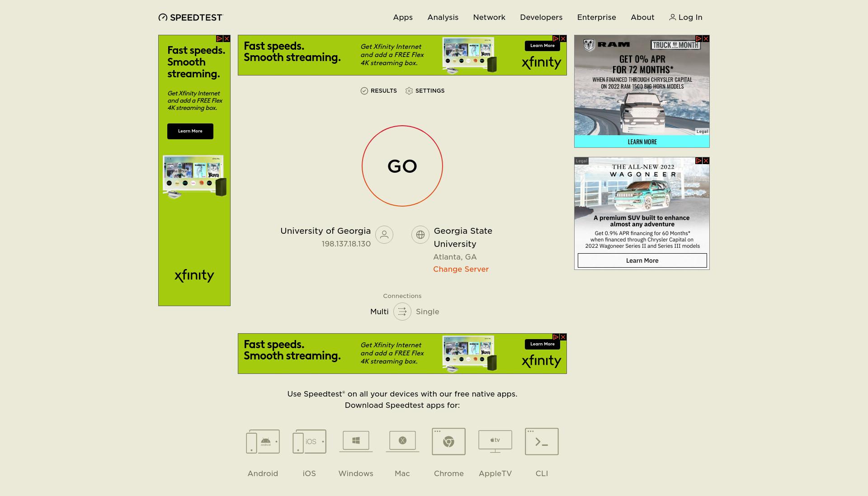This screenshot has height=496, width=868.
Task: Click Change Server link
Action: (461, 269)
